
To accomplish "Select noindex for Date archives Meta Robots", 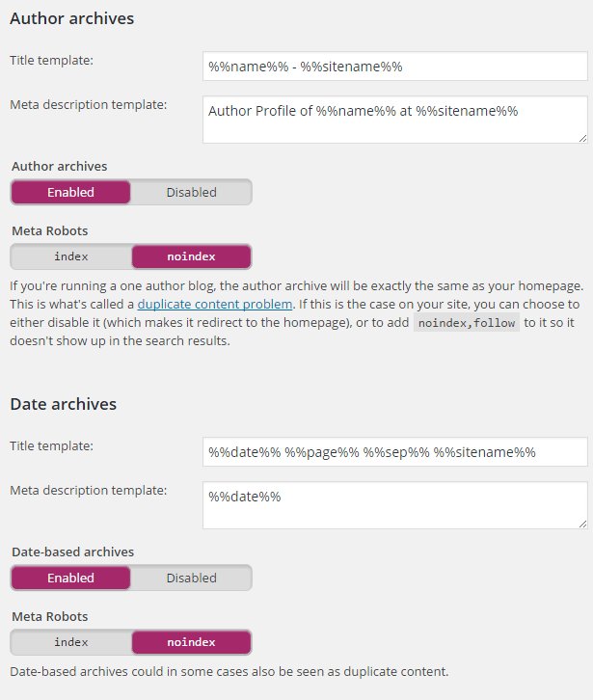I will pyautogui.click(x=191, y=642).
